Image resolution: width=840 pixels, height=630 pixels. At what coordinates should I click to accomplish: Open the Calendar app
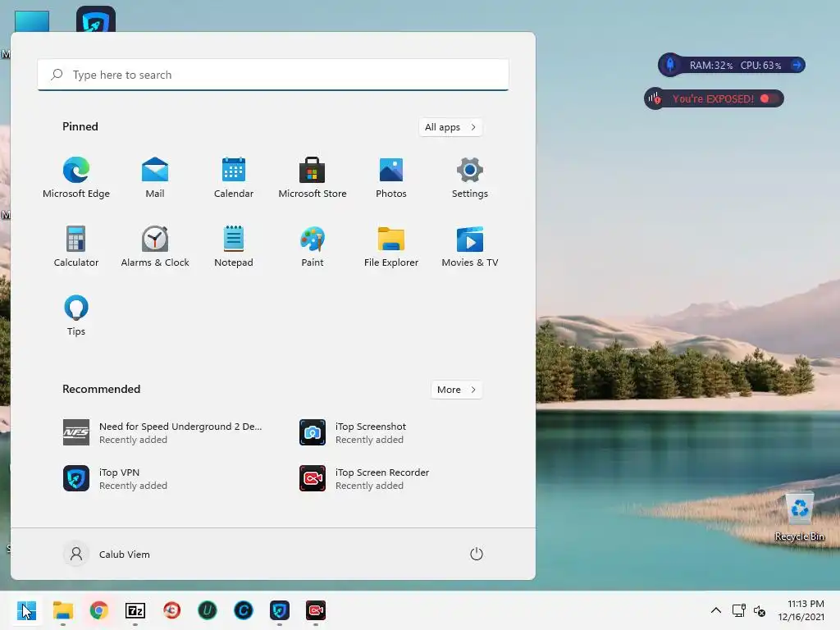(234, 178)
